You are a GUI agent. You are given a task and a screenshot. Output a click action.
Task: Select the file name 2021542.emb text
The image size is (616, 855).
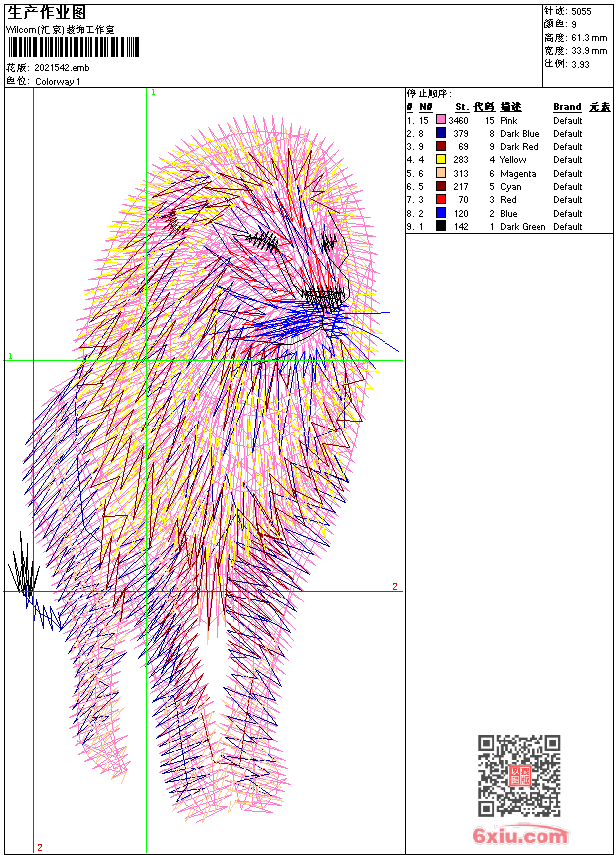62,68
